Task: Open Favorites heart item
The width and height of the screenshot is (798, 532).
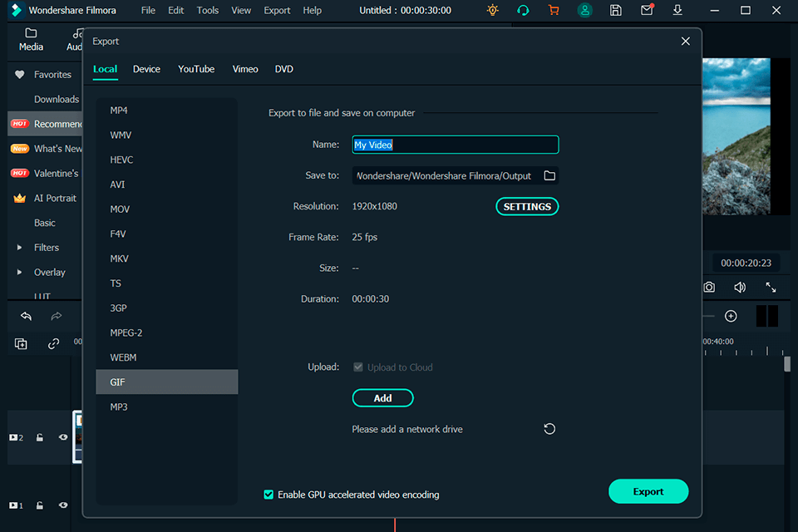Action: [x=44, y=74]
